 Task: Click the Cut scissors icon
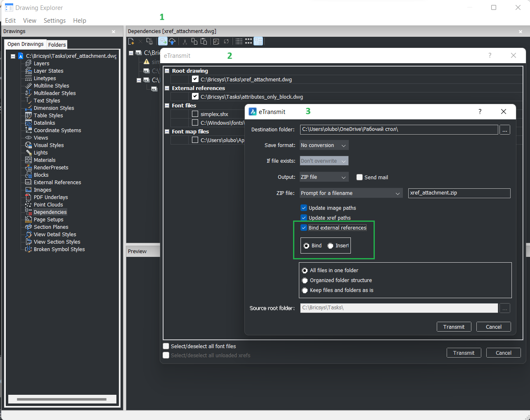tap(185, 41)
